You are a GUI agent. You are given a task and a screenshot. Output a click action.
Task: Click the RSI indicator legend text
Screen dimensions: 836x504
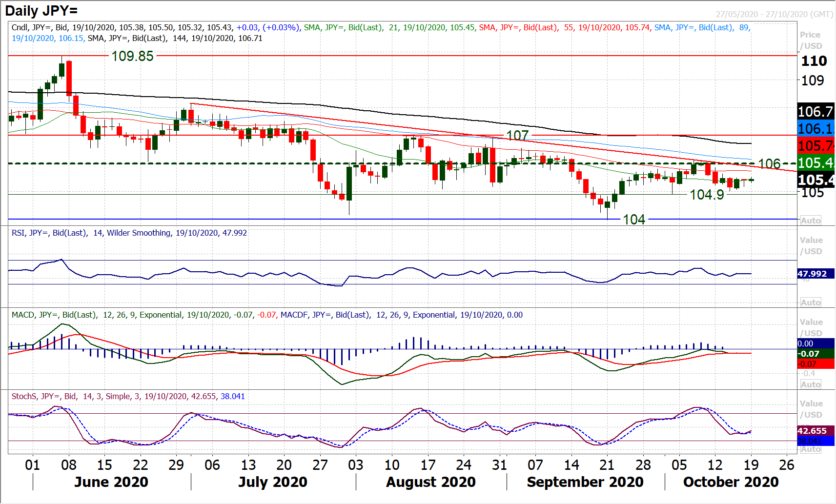pyautogui.click(x=129, y=233)
